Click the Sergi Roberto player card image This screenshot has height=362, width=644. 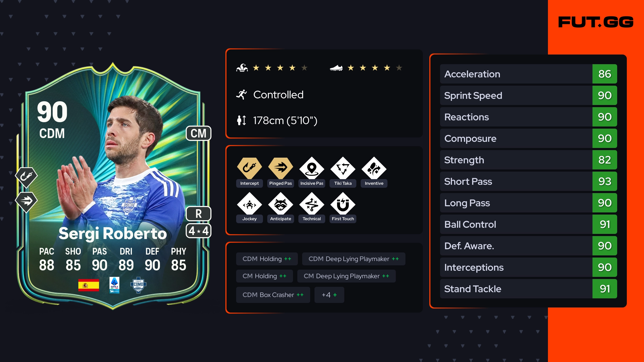tap(113, 186)
